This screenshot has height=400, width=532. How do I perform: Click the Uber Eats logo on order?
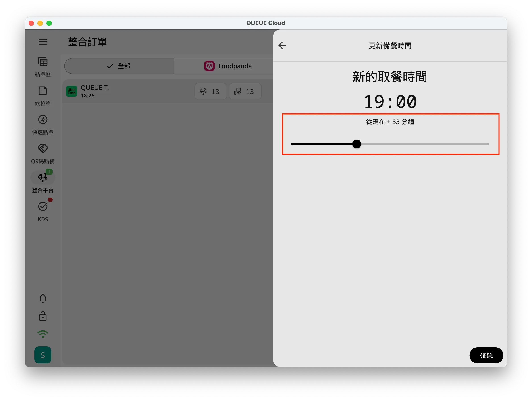(x=72, y=92)
